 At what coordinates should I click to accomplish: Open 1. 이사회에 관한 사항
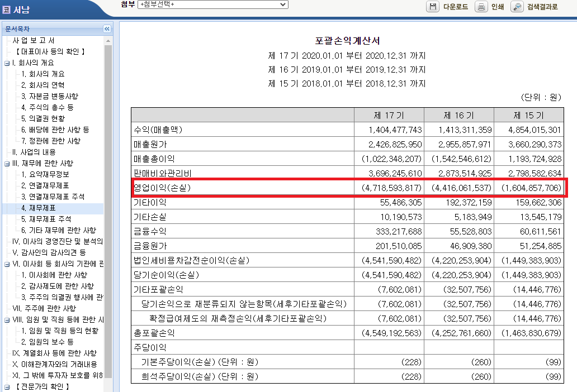[54, 275]
